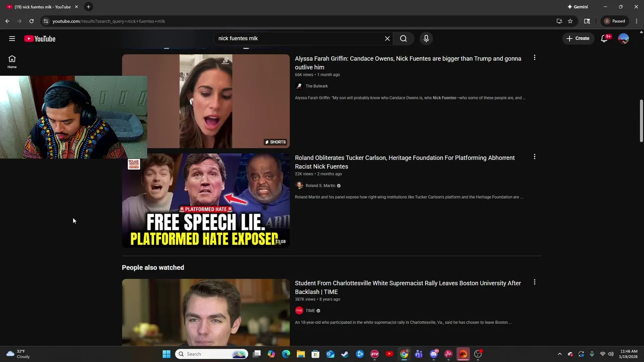The width and height of the screenshot is (644, 362).
Task: Reload the page
Action: point(31,21)
